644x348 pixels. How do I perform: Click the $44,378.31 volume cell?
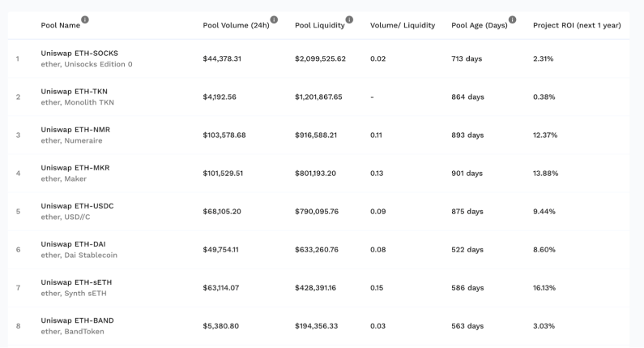coord(222,59)
